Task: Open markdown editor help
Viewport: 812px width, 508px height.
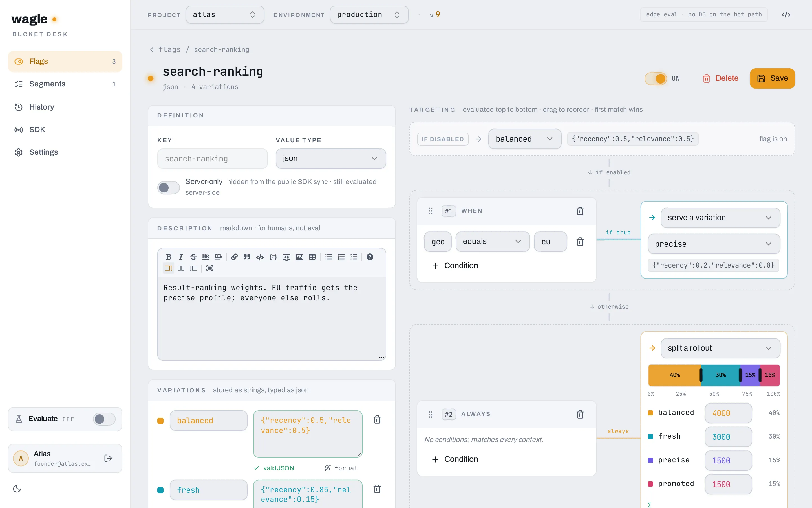Action: 370,257
